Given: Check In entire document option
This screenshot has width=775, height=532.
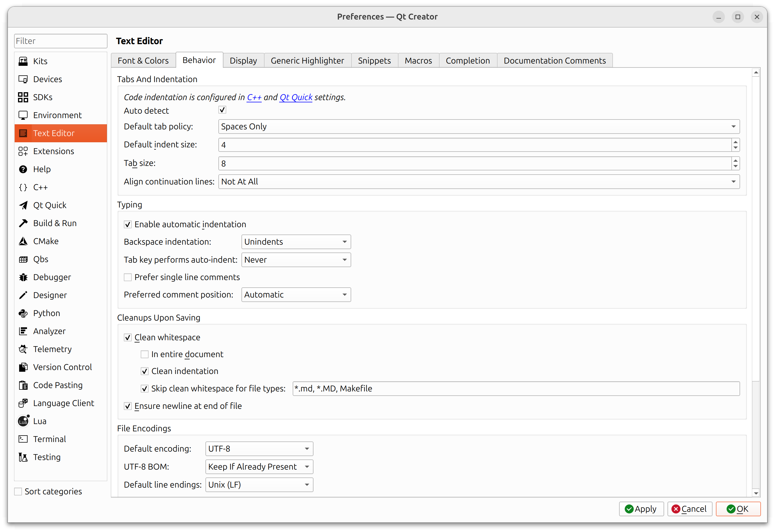Looking at the screenshot, I should (x=144, y=354).
